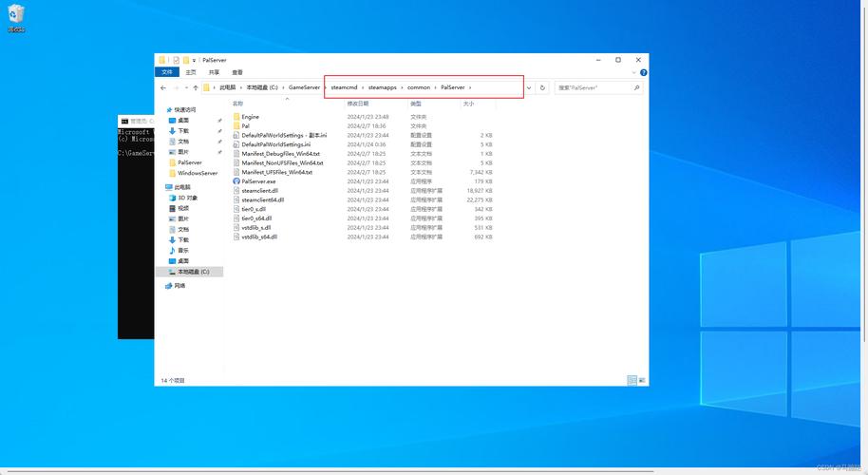Select Manifest_DebugFiles_Win64.txt file name

tap(281, 154)
